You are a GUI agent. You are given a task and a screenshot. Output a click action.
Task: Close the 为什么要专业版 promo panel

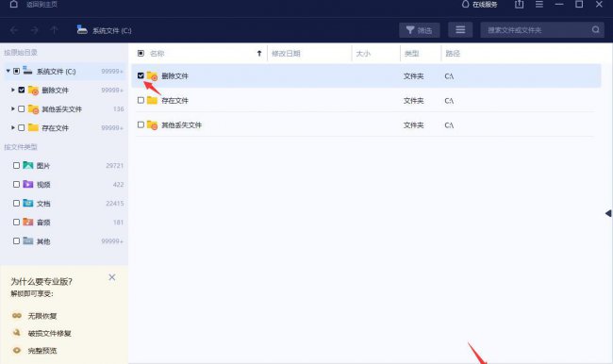tap(112, 277)
